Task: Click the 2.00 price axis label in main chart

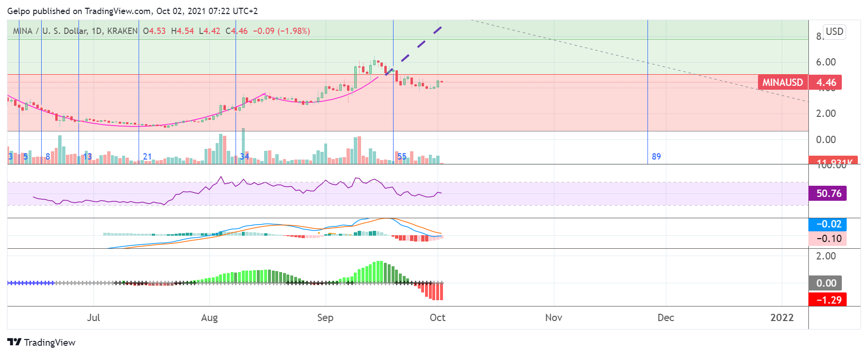Action: (x=826, y=113)
